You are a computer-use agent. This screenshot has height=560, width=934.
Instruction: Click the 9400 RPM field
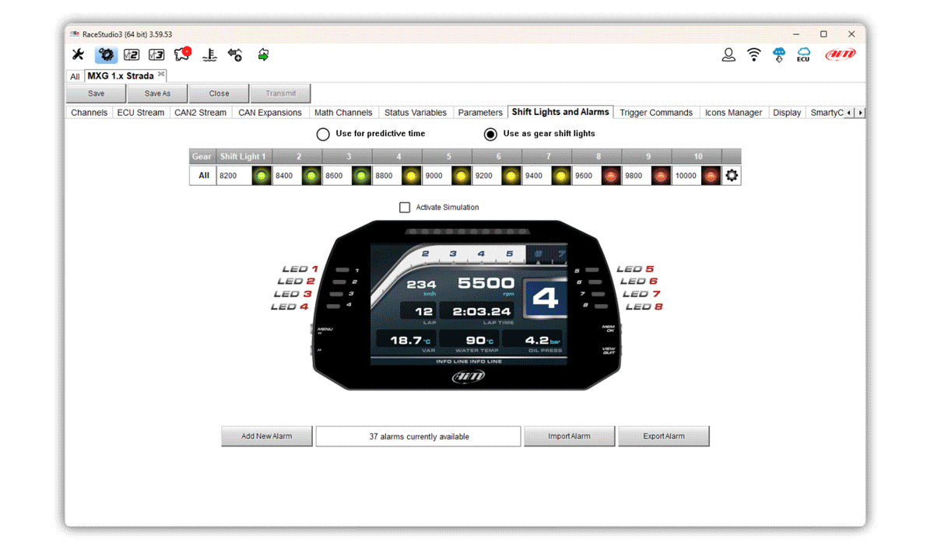pos(536,176)
